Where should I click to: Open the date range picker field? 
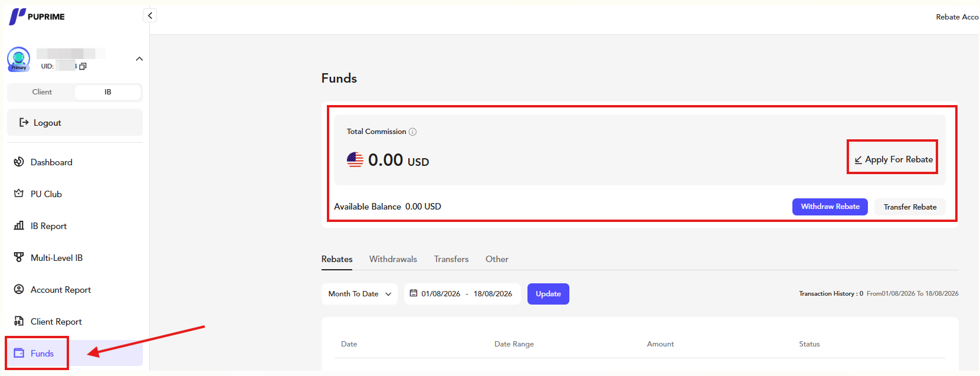[x=462, y=294]
